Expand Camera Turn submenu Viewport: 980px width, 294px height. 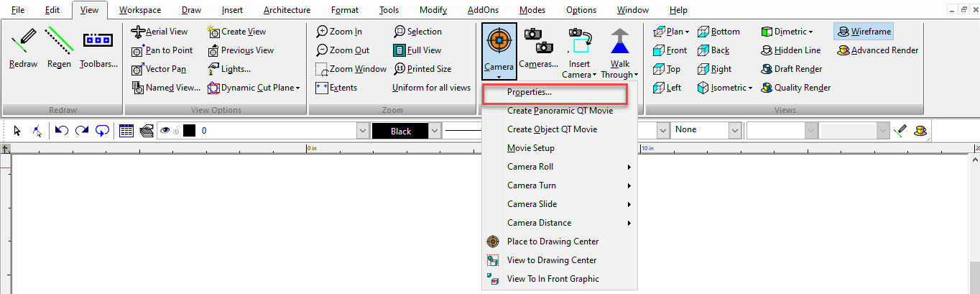point(560,185)
